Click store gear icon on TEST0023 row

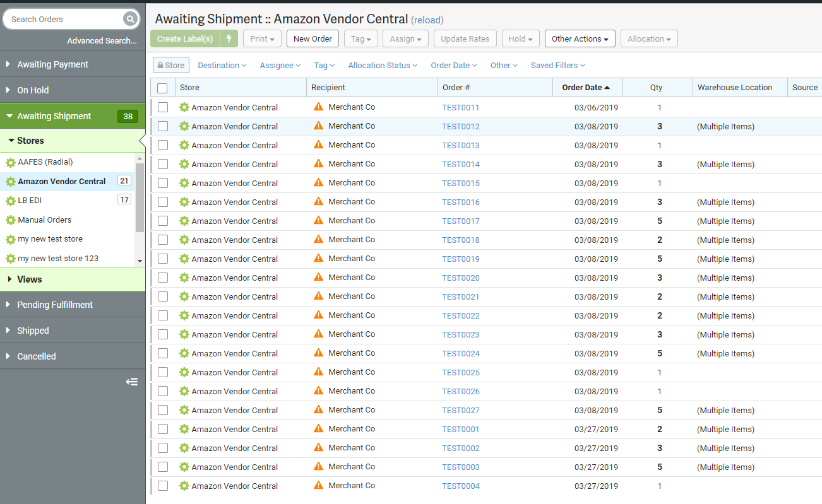(x=184, y=334)
